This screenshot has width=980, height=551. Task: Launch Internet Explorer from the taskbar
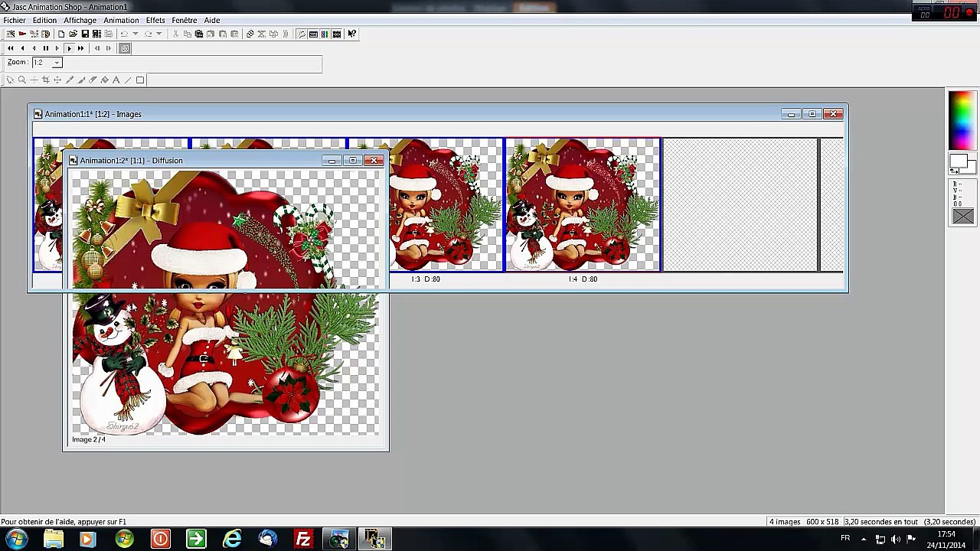232,539
